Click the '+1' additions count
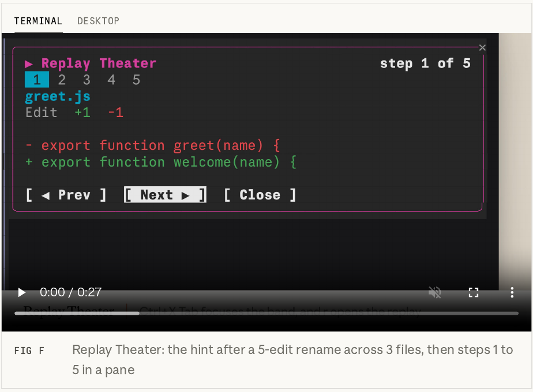This screenshot has height=392, width=533. (82, 113)
